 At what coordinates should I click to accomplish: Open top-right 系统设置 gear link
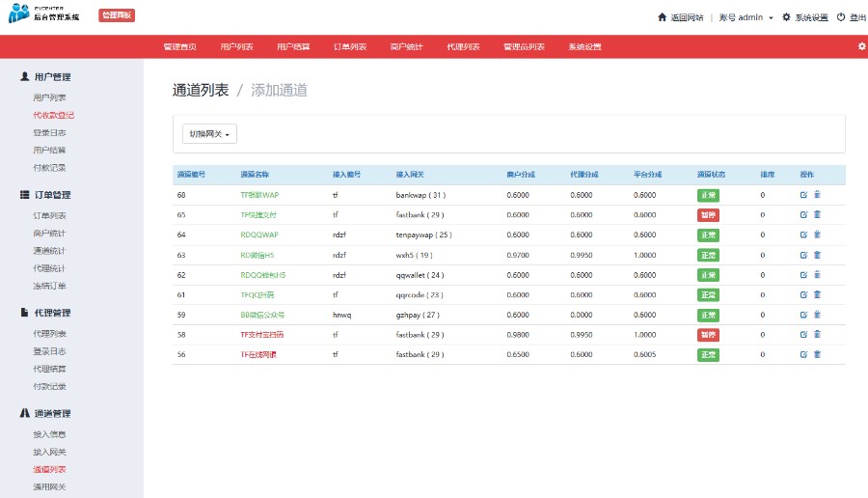[805, 17]
